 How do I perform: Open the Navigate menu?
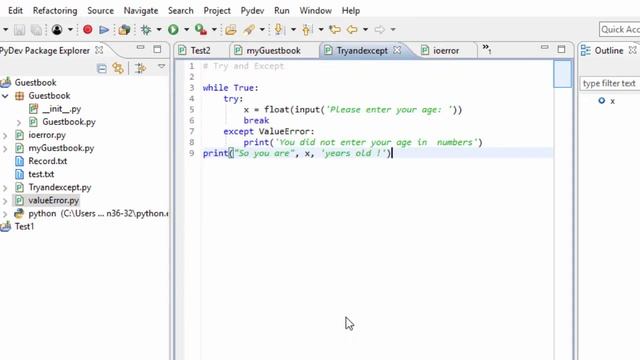pos(141,11)
